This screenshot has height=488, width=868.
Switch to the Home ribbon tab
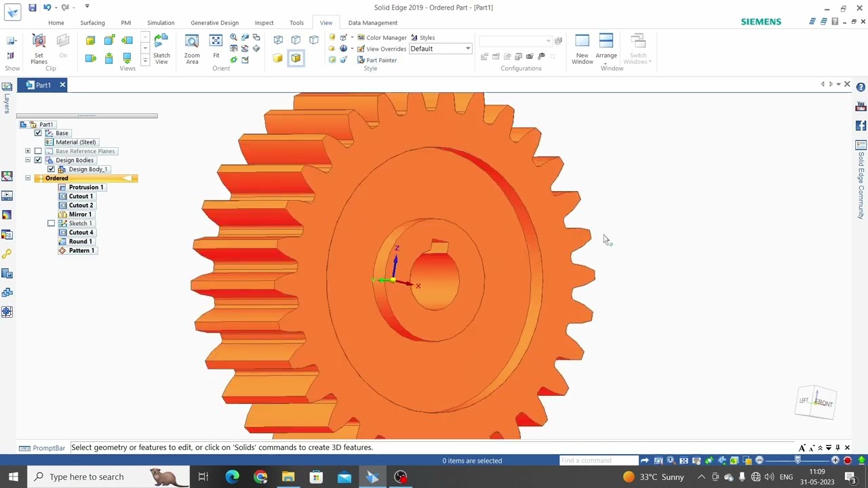pyautogui.click(x=56, y=22)
